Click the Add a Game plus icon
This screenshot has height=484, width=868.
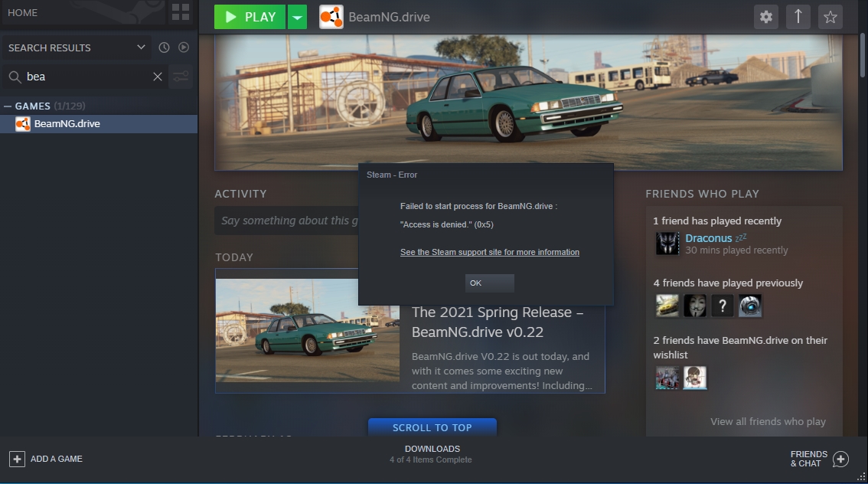click(17, 459)
